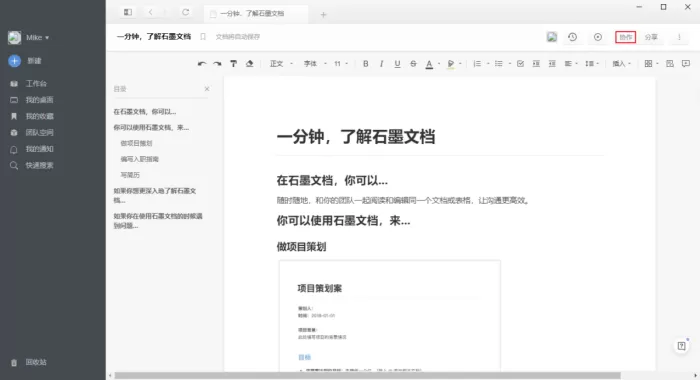Image resolution: width=700 pixels, height=380 pixels.
Task: Click the 项目策划案 template thumbnail
Action: click(x=390, y=316)
